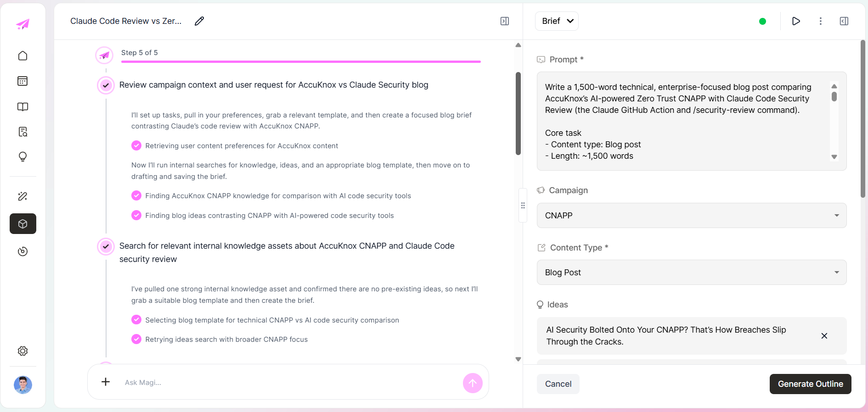The width and height of the screenshot is (868, 412).
Task: Click the prompt box scroll up arrow
Action: pos(834,86)
